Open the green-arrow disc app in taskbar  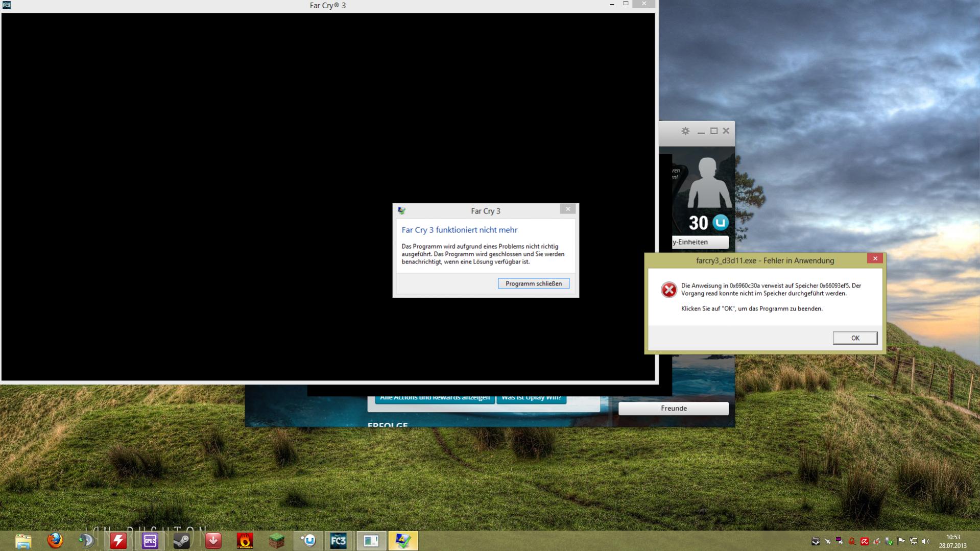coord(86,540)
